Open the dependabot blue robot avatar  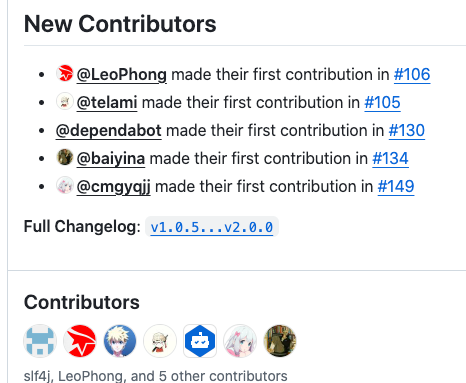pyautogui.click(x=200, y=341)
